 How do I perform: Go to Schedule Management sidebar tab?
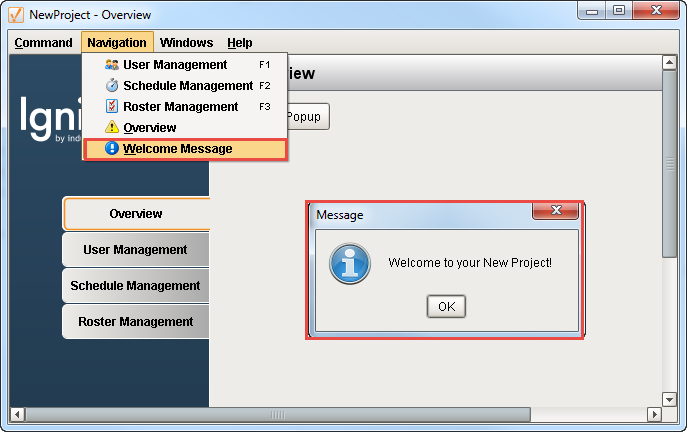point(136,286)
